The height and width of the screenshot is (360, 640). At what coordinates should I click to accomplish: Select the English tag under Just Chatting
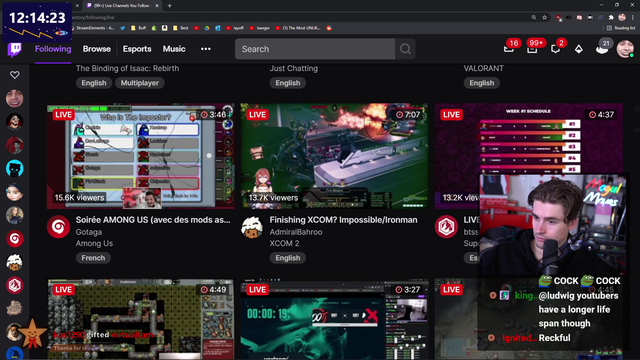pyautogui.click(x=288, y=83)
